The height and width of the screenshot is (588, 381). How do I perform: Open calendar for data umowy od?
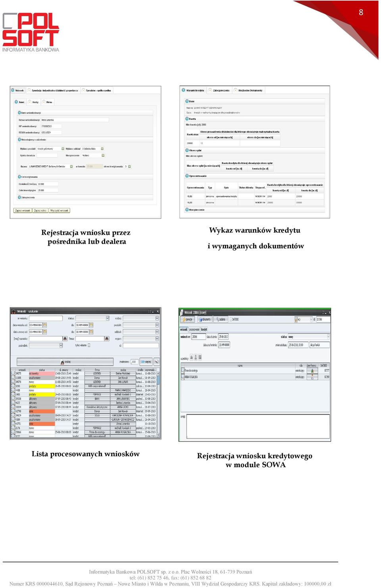pyautogui.click(x=45, y=332)
